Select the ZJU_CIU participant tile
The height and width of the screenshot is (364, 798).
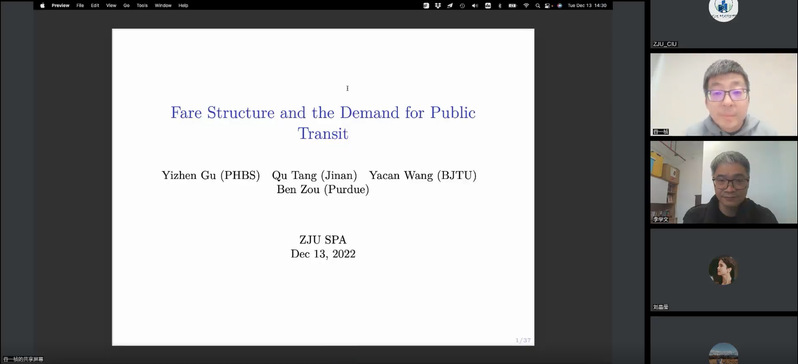723,24
